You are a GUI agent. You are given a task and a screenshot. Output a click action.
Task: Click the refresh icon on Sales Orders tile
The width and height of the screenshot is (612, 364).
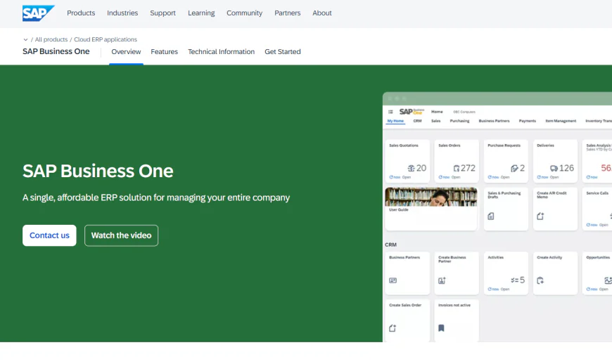[x=440, y=177]
